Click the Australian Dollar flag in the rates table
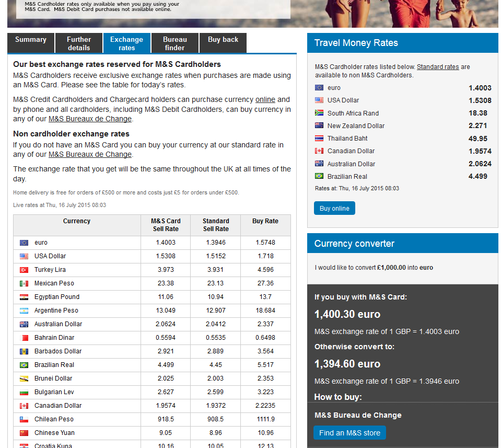 pos(24,325)
